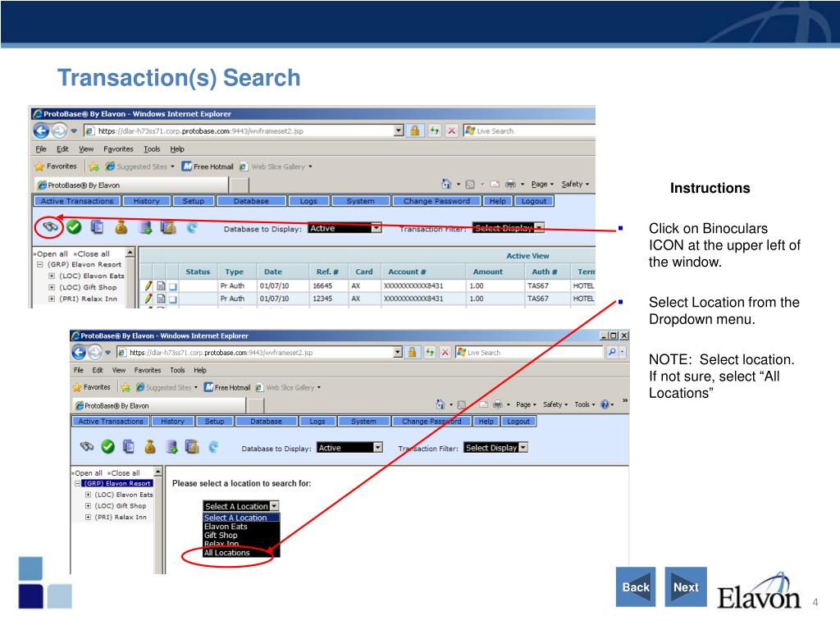The width and height of the screenshot is (840, 630).
Task: Open the details document icon for Ref 16645
Action: click(161, 285)
